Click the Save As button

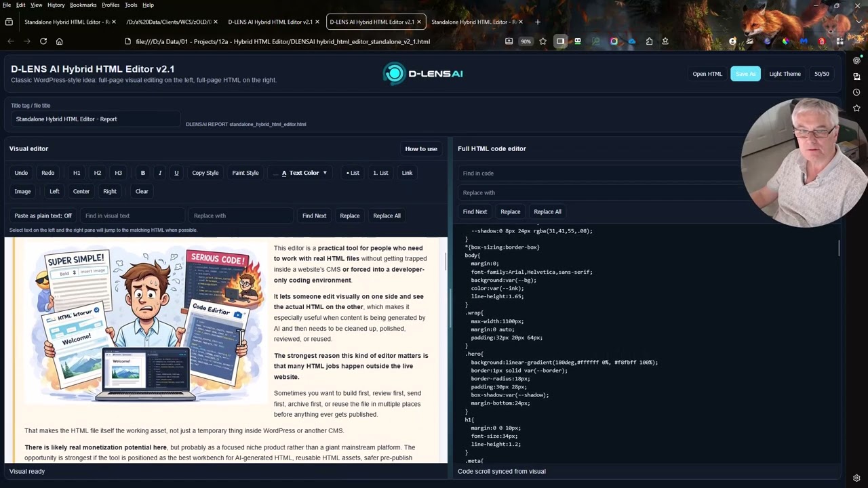tap(745, 74)
